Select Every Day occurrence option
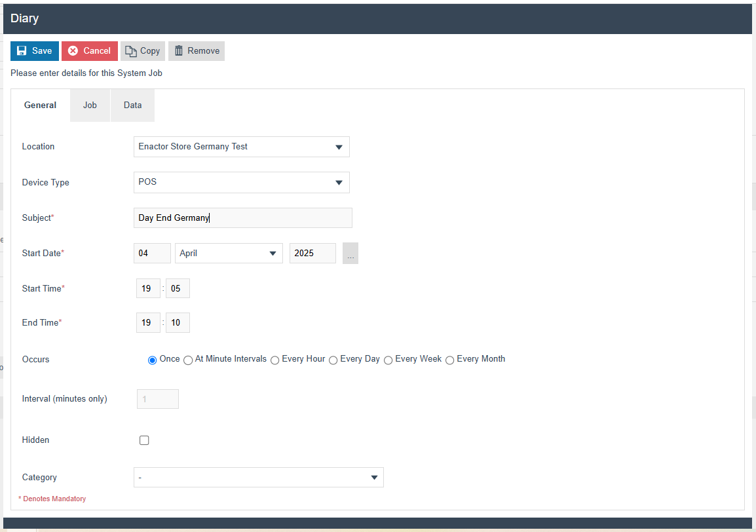 click(333, 360)
